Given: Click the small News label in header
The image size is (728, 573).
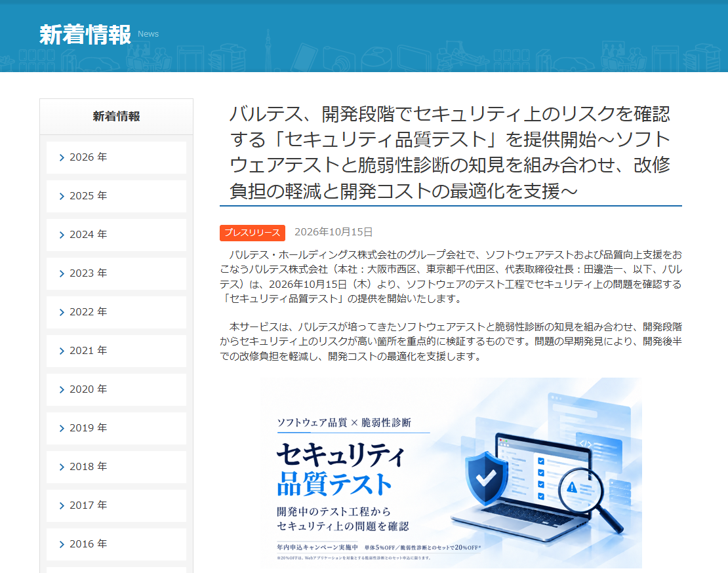Looking at the screenshot, I should click(148, 34).
